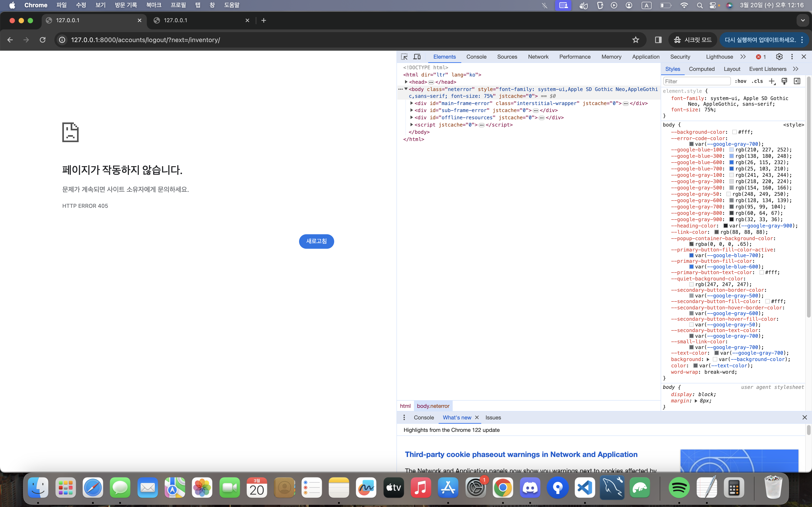Click the bookmark star icon
Viewport: 812px width, 507px height.
[636, 40]
